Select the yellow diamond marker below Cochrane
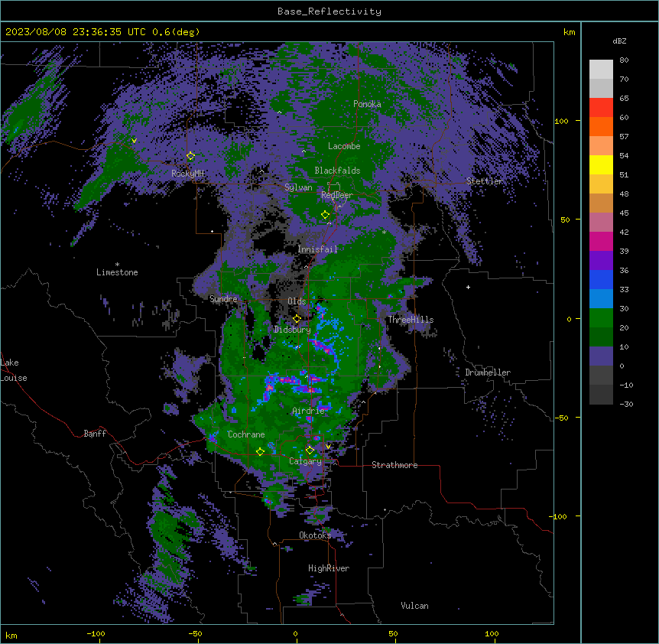Image resolution: width=659 pixels, height=644 pixels. (260, 452)
